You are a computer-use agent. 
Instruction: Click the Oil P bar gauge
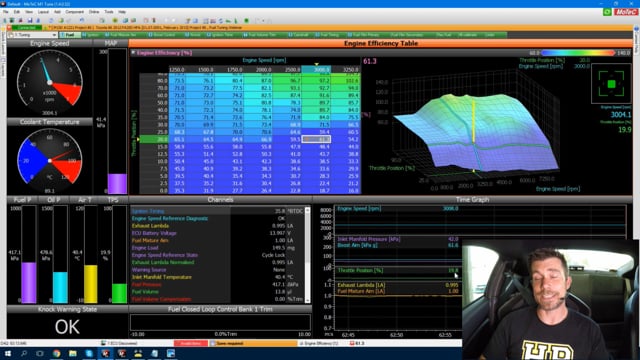pos(60,254)
